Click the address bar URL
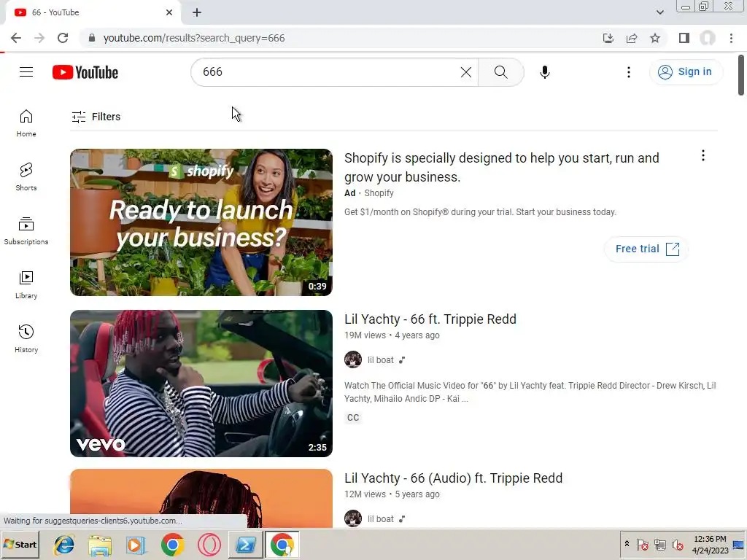This screenshot has height=560, width=747. (194, 38)
